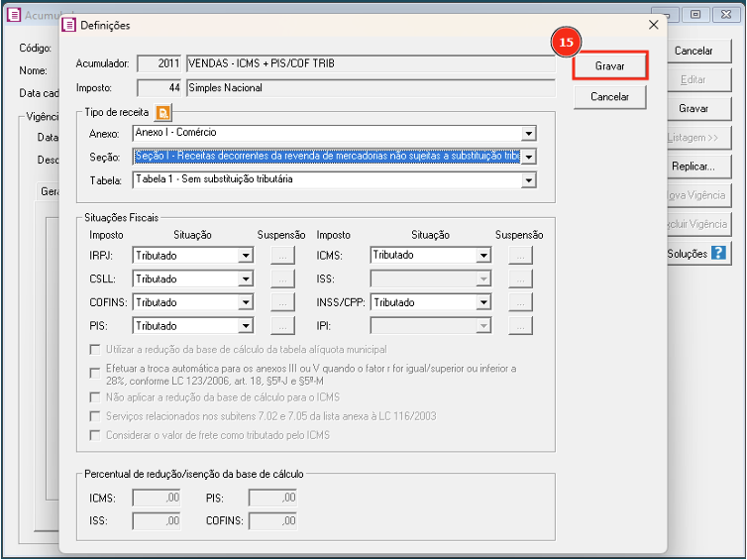Expand the Anexo dropdown list
The width and height of the screenshot is (747, 560).
point(528,133)
